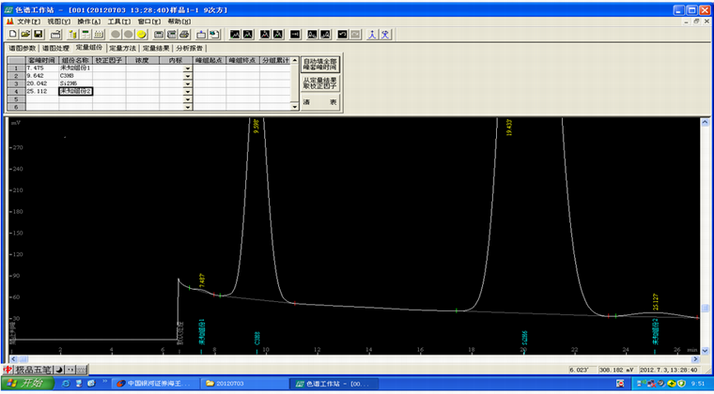Save with the floppy disk icon
The width and height of the screenshot is (714, 394).
coord(38,34)
